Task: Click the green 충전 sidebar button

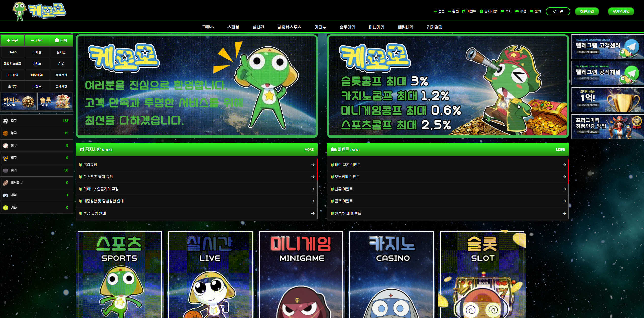Action: click(12, 40)
